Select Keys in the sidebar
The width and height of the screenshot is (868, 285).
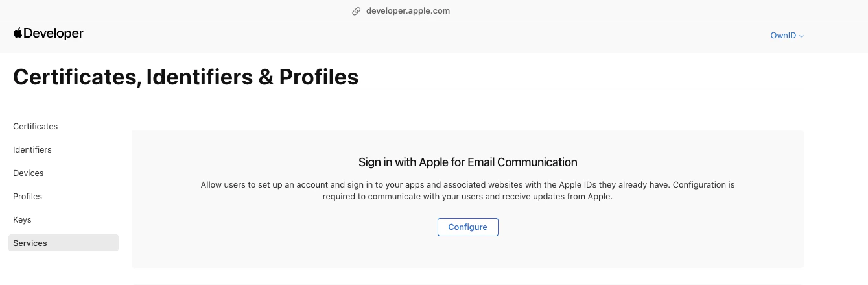(x=22, y=220)
